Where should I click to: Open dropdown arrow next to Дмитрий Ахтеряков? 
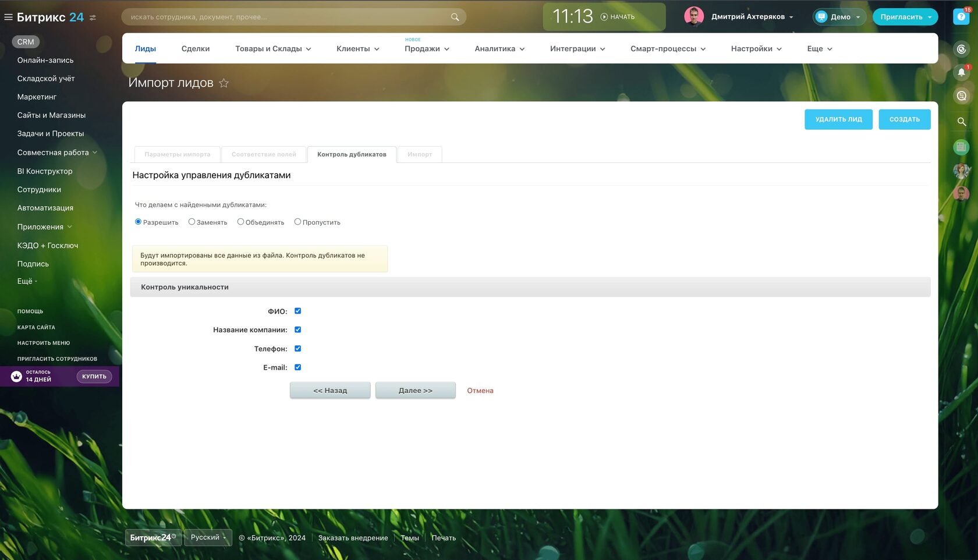pos(791,17)
